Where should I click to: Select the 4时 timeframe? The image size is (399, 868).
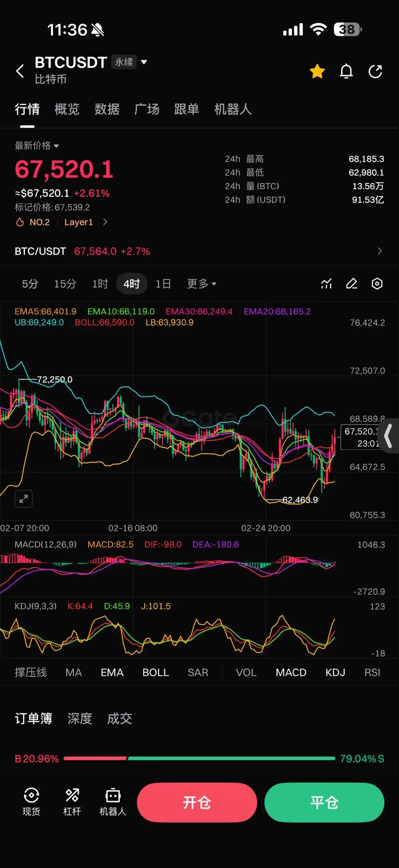[132, 284]
